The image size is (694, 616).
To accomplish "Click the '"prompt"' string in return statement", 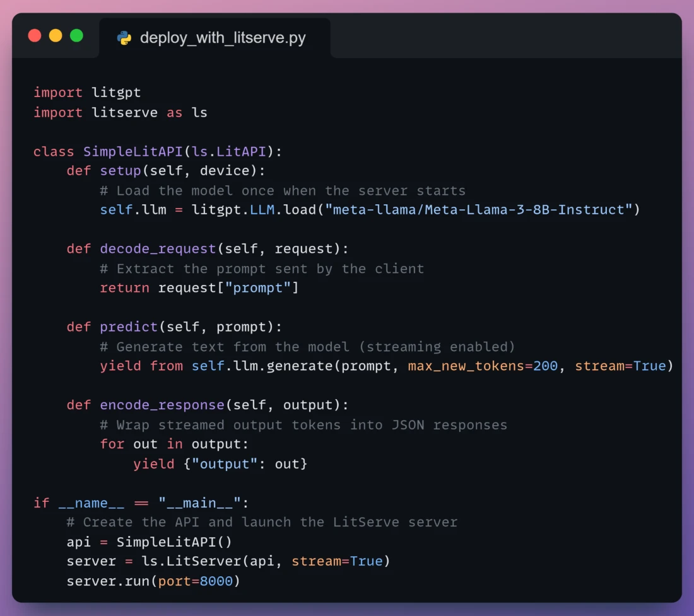I will [x=257, y=288].
